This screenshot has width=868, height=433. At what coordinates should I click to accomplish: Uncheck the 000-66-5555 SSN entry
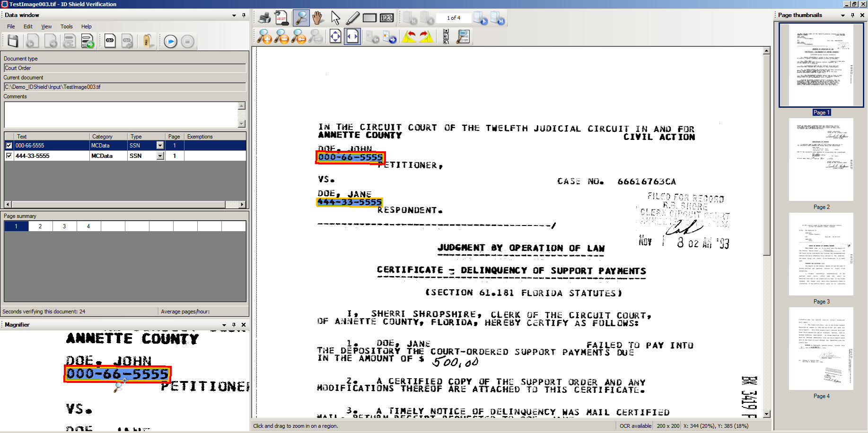coord(9,145)
